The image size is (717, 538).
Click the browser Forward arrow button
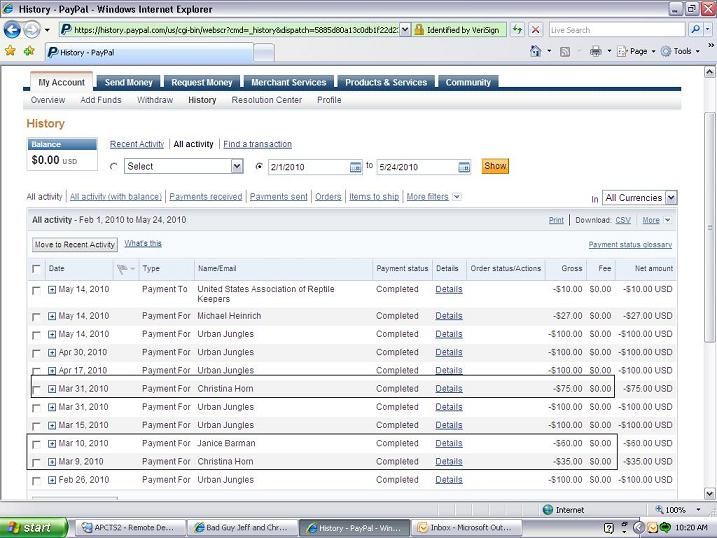tap(32, 30)
